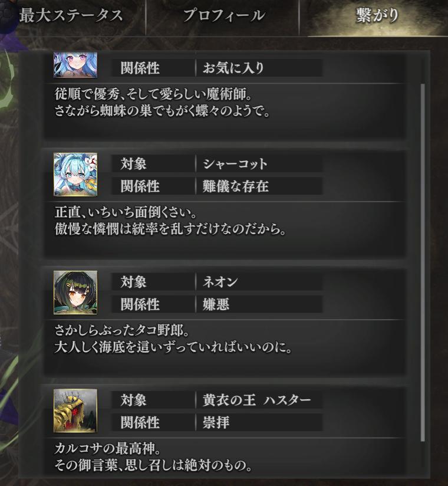Open the 黄衣の王 ハスター portrait icon
448x486 pixels.
75,411
